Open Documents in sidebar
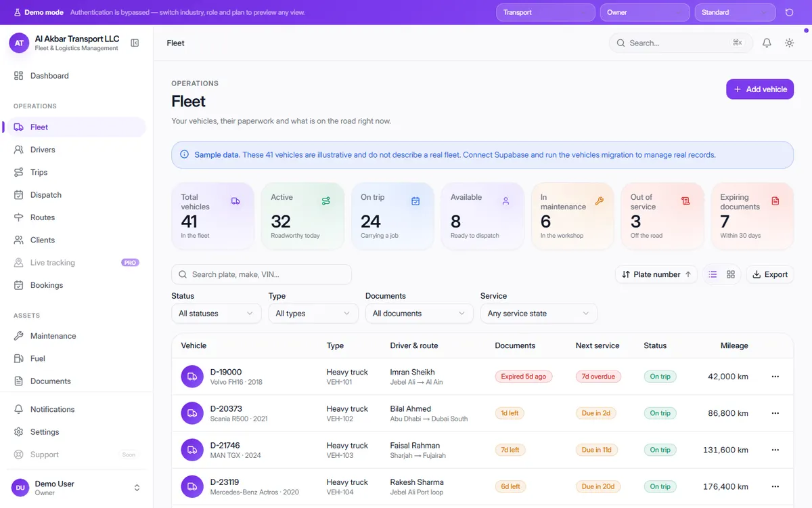The height and width of the screenshot is (508, 812). pos(76,381)
